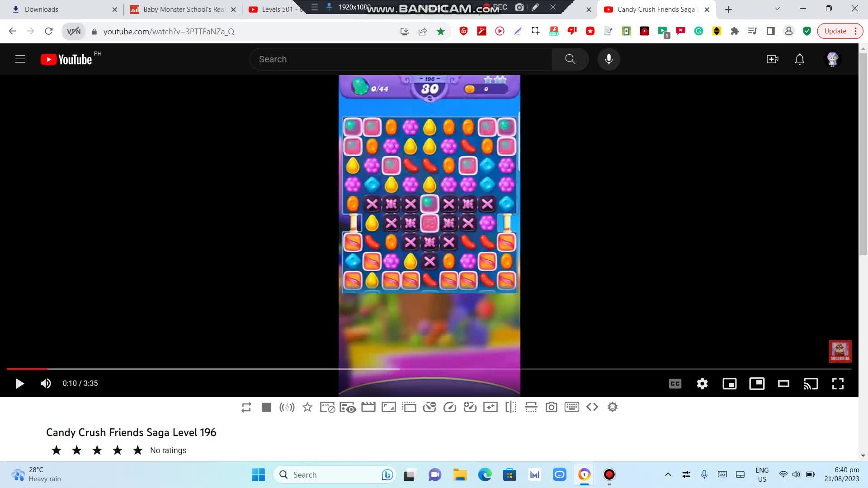Click the flip vertical icon below player

[x=531, y=408]
